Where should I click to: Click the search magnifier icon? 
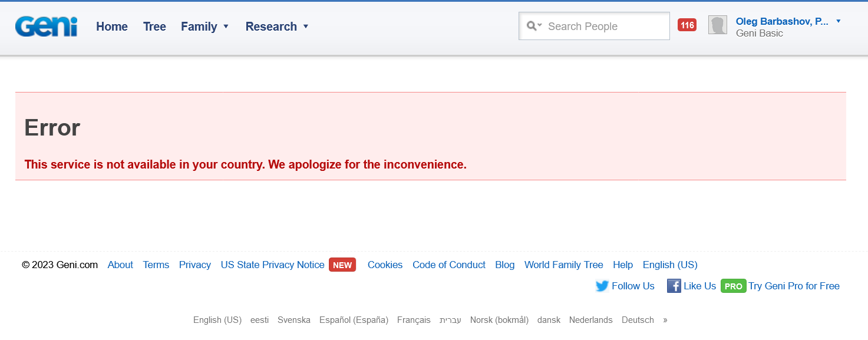pyautogui.click(x=532, y=26)
